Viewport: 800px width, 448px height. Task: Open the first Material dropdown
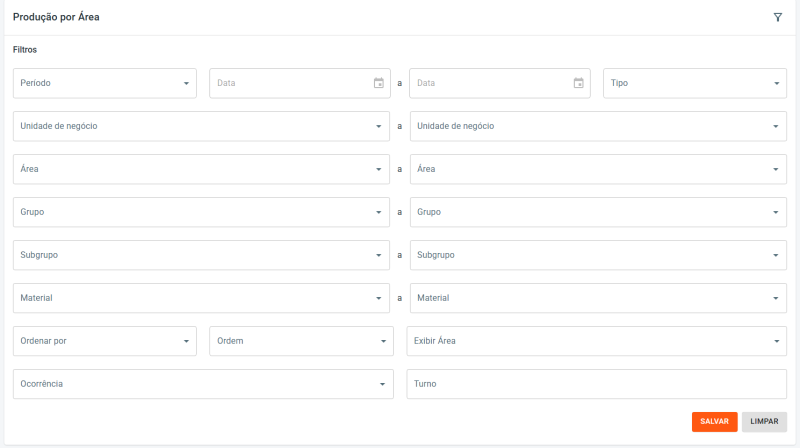(201, 298)
